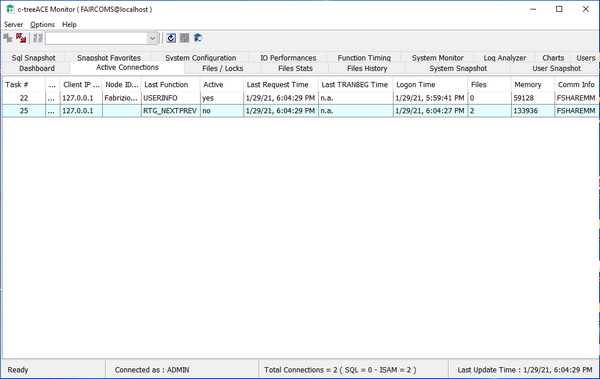The width and height of the screenshot is (600, 379).
Task: Click the Active column header
Action: [x=222, y=85]
